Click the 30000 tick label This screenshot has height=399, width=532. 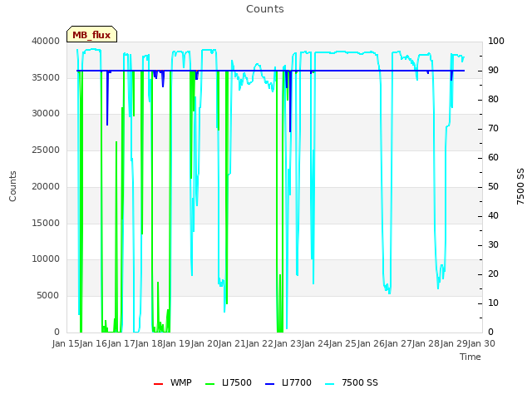point(46,114)
